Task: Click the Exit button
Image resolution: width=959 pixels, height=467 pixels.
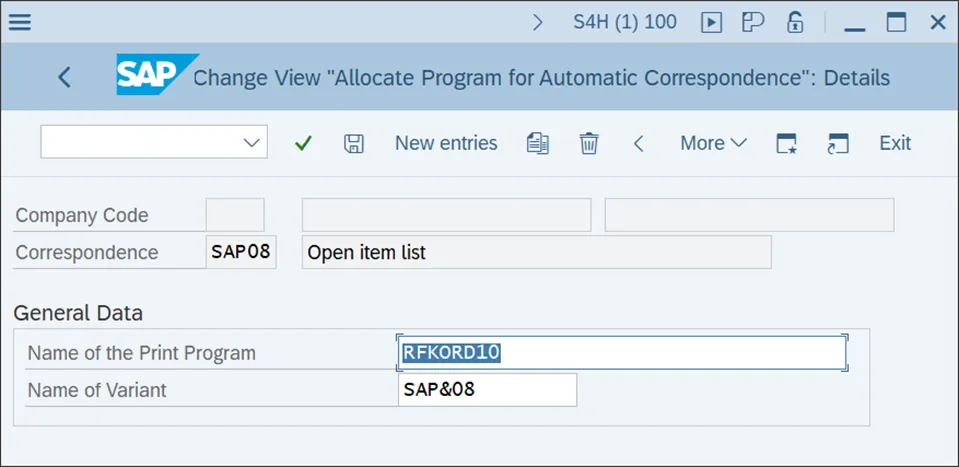Action: [895, 143]
